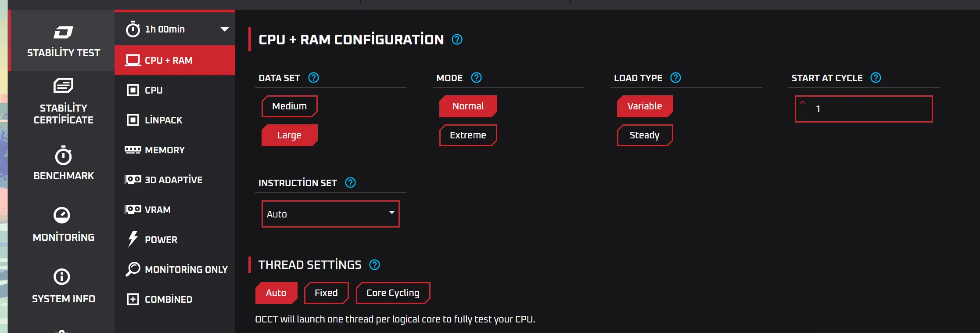Open the 3D Adaptive test
This screenshot has width=980, height=333.
point(173,180)
